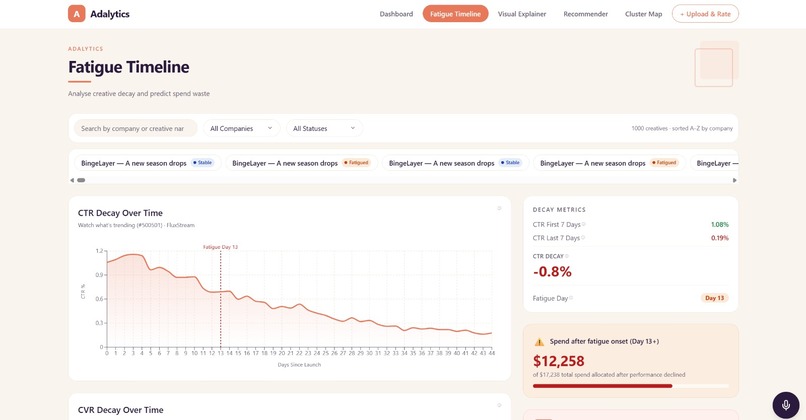Click the "-0.8%" CTR decay value
The image size is (806, 420).
coord(553,271)
